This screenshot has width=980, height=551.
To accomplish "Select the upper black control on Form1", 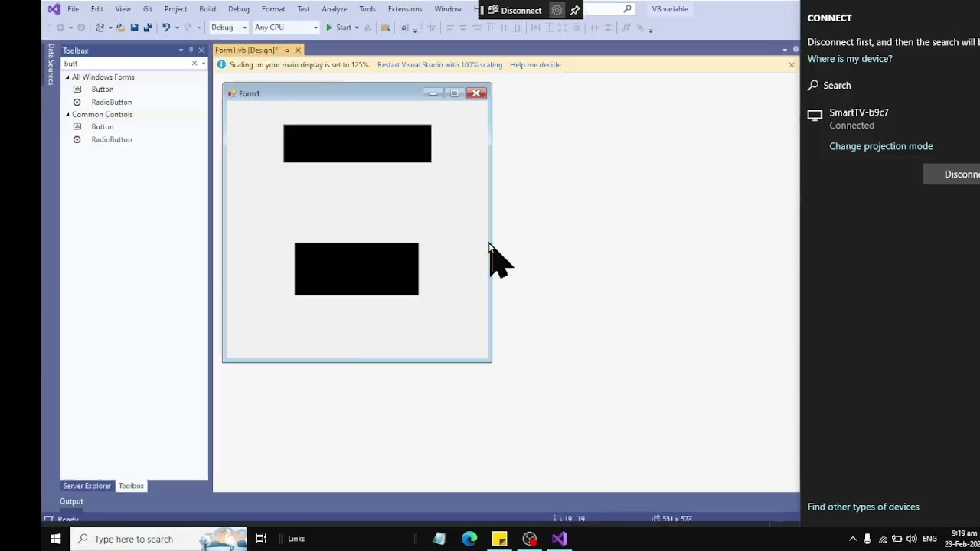I will tap(357, 143).
